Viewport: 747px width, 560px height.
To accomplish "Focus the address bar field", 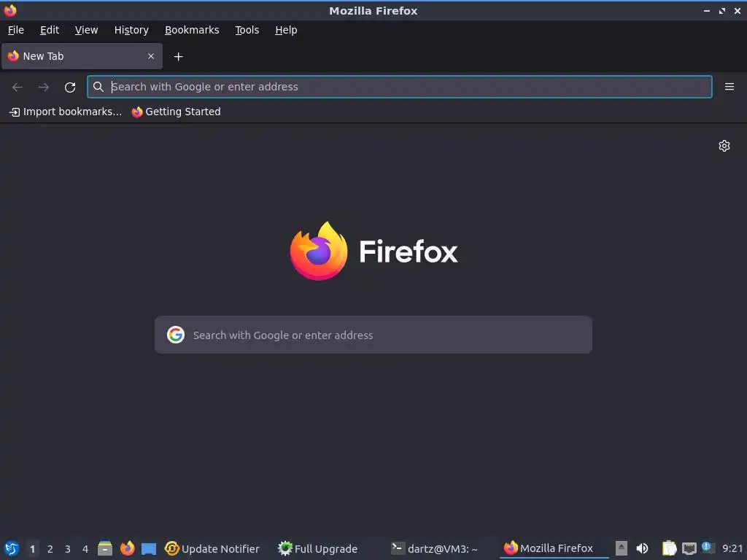I will click(400, 87).
